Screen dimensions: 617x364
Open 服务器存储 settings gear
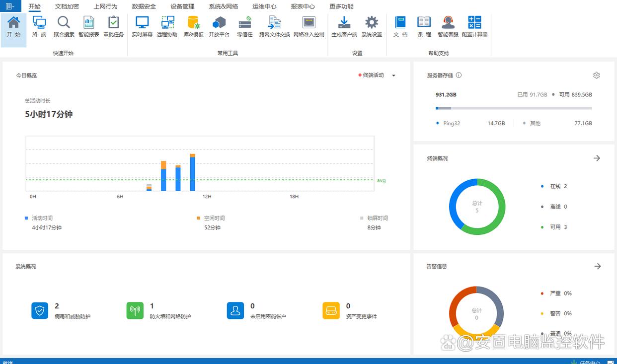coord(596,75)
